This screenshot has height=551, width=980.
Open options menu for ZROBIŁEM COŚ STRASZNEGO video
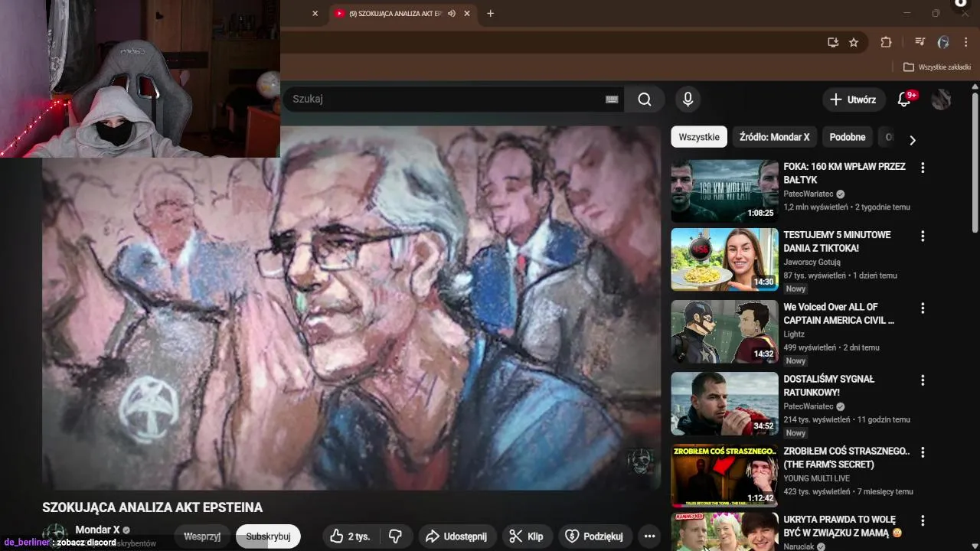923,452
